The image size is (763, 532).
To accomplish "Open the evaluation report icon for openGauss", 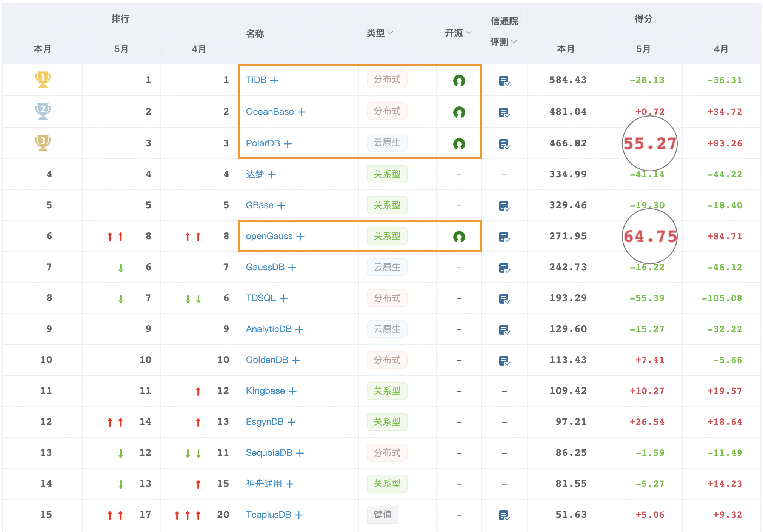I will pyautogui.click(x=504, y=237).
